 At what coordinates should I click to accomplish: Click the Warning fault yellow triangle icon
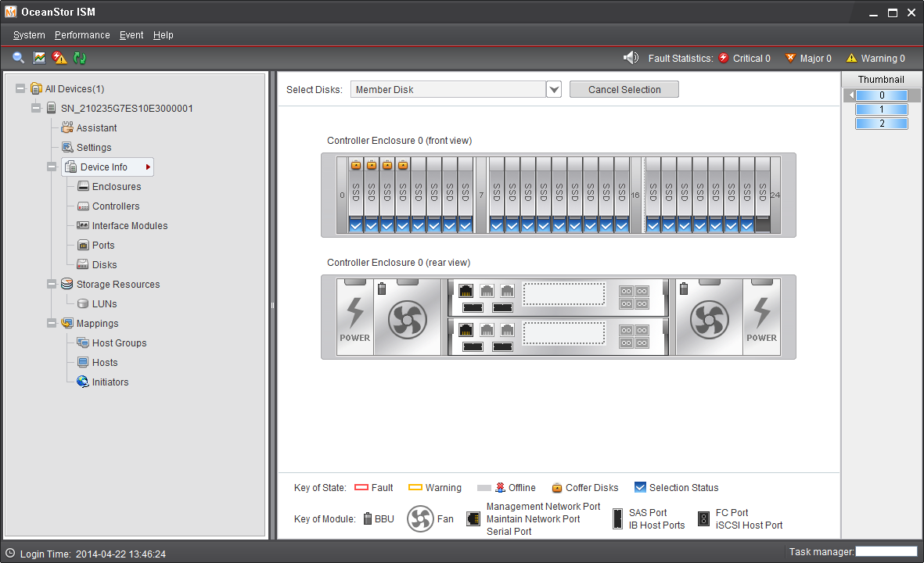coord(851,58)
